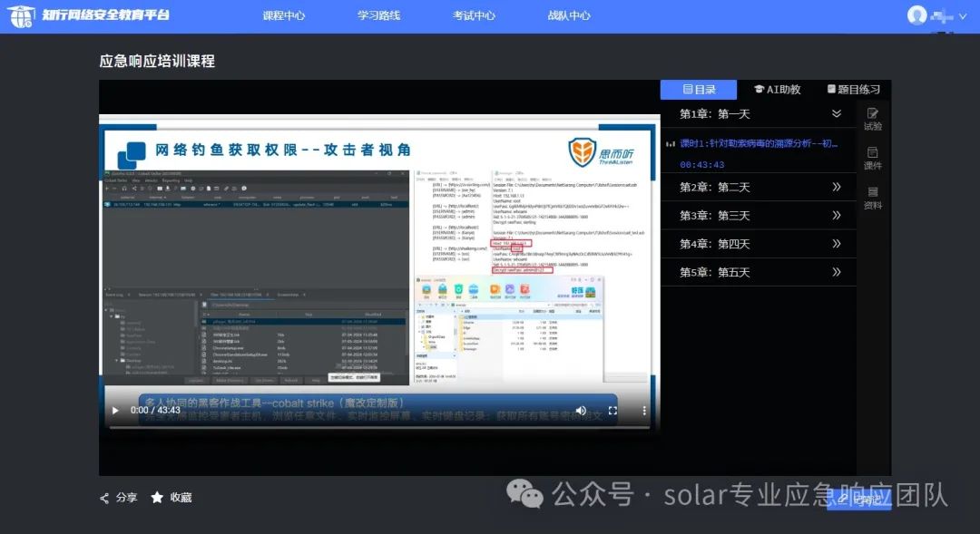This screenshot has height=534, width=980.
Task: Open the 资料 sidebar icon
Action: [873, 198]
